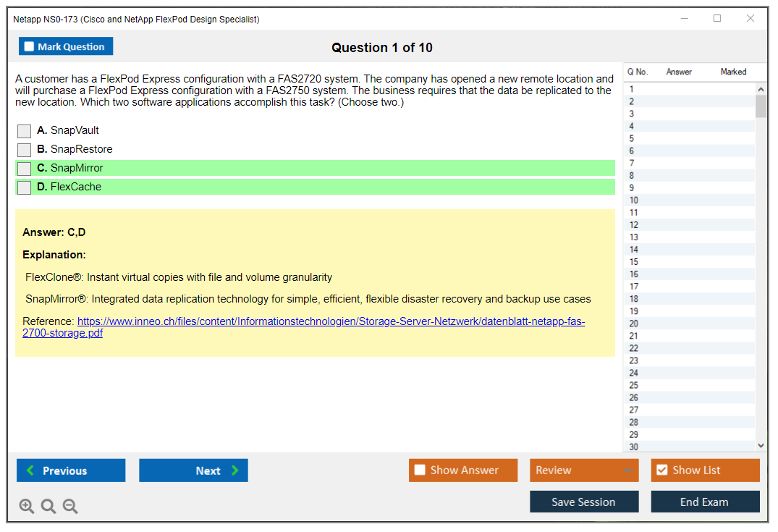Select checkbox for C. SnapMirror
Viewport: 778px width, 532px height.
[x=24, y=169]
